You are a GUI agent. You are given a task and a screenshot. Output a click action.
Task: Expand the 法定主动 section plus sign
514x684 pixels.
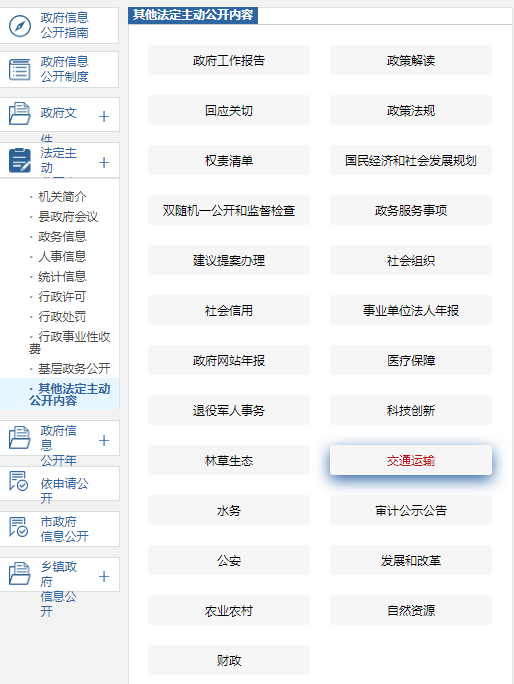coord(104,163)
